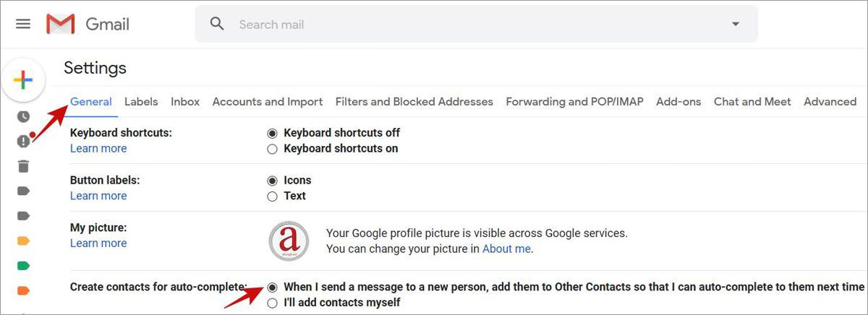Focus the Search mail field
Image resolution: width=868 pixels, height=315 pixels.
coord(476,24)
